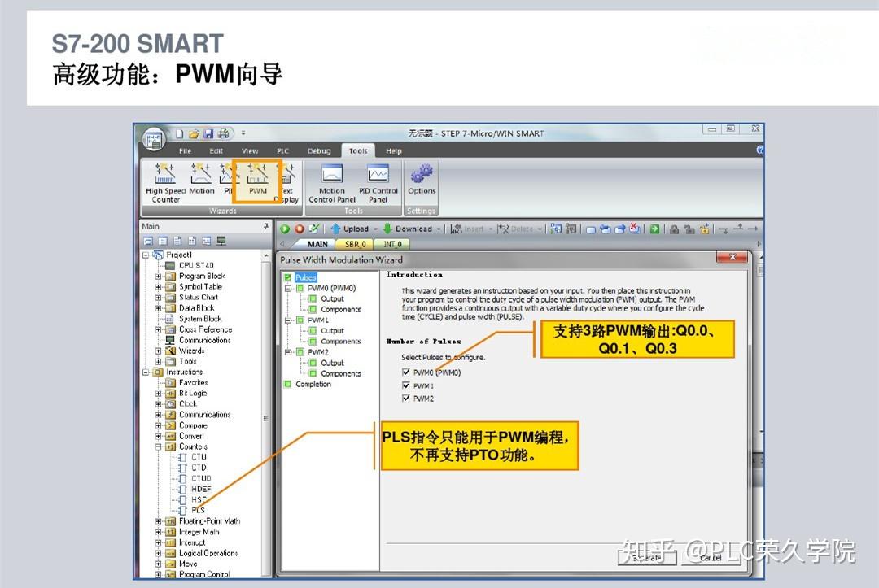Open the Upload dropdown arrow
This screenshot has height=588, width=879.
375,229
